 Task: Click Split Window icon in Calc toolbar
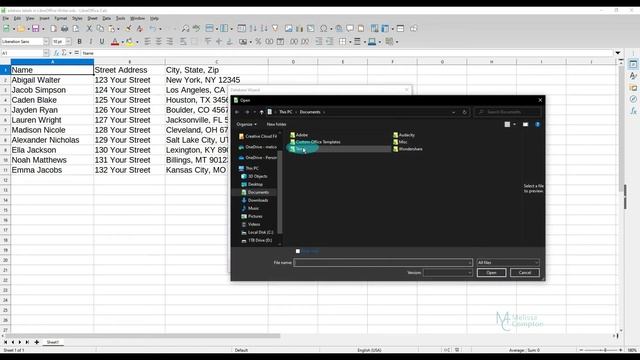[x=400, y=29]
